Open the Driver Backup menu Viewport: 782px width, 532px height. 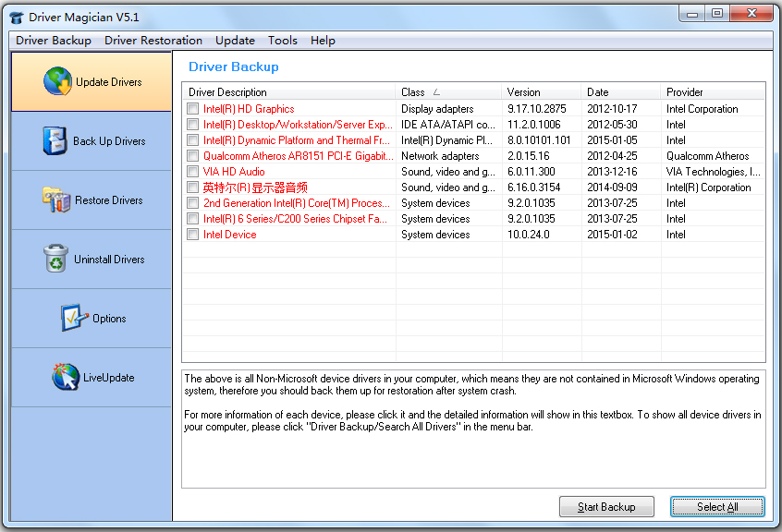[x=54, y=41]
